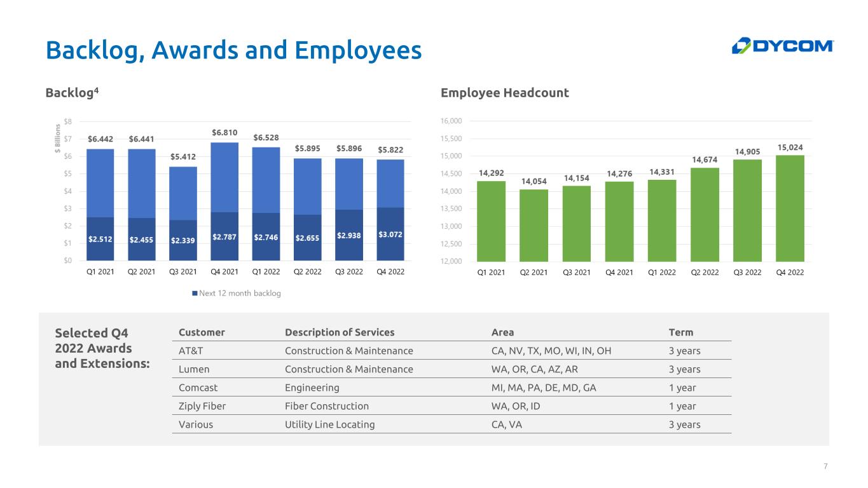Select the $3.072 next 12 month segment
868x488 pixels.
[x=390, y=234]
